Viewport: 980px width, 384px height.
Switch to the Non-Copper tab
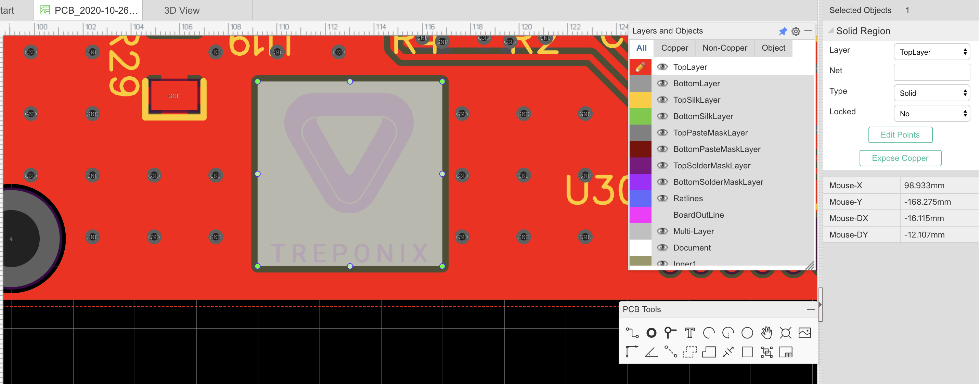(724, 48)
